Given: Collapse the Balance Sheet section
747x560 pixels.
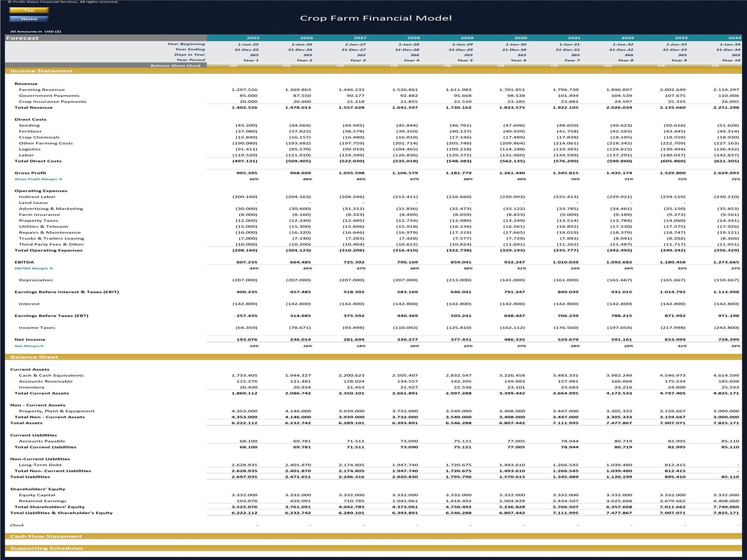Looking at the screenshot, I should point(35,357).
